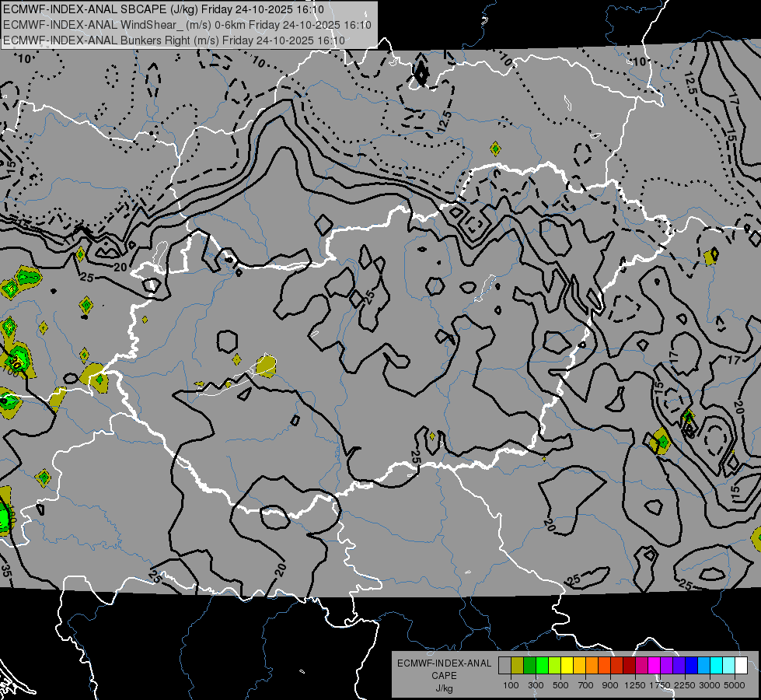This screenshot has width=761, height=700.
Task: Click the CAPE label in the legend
Action: pyautogui.click(x=444, y=676)
